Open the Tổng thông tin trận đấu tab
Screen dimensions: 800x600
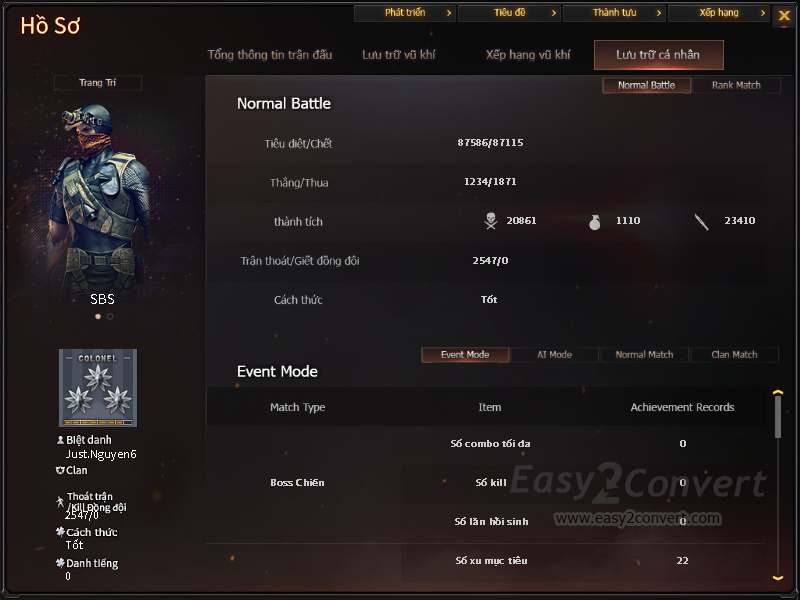tap(269, 55)
